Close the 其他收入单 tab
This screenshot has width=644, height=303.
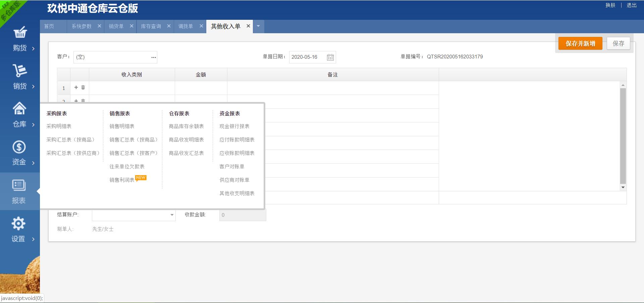248,26
